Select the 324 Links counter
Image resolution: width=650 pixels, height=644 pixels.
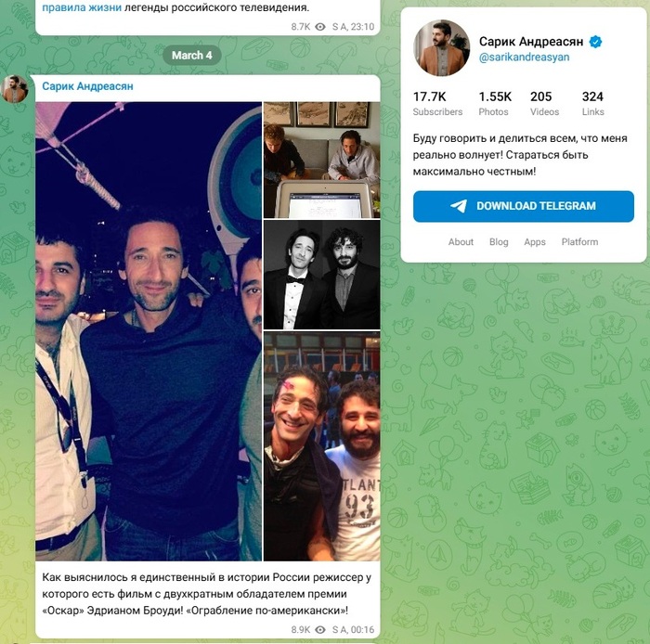pyautogui.click(x=592, y=104)
